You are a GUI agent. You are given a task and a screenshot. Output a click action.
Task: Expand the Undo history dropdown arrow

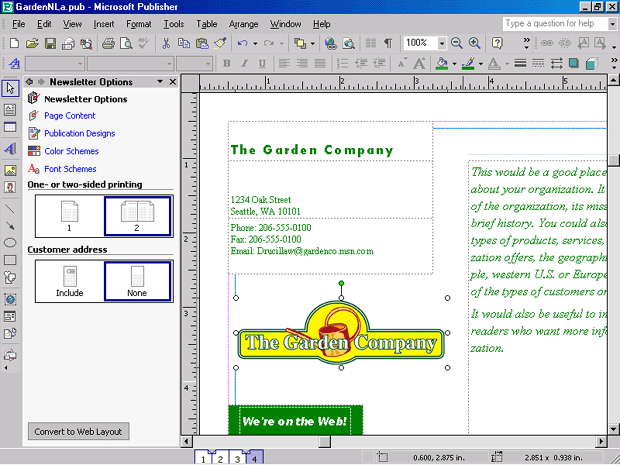click(255, 43)
